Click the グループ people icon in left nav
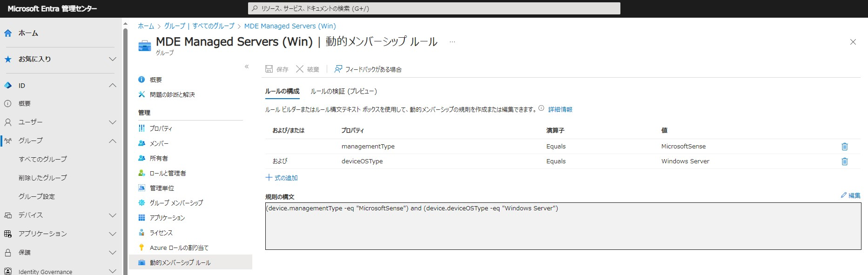 coord(8,141)
